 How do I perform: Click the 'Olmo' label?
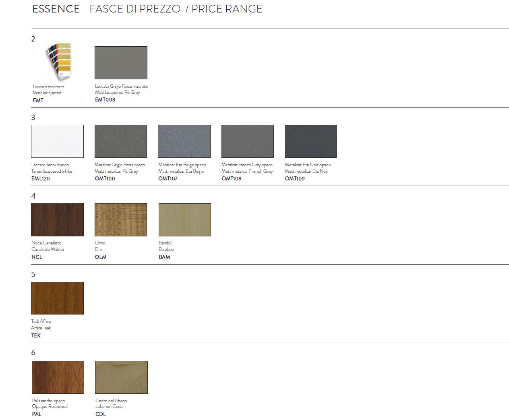(100, 243)
